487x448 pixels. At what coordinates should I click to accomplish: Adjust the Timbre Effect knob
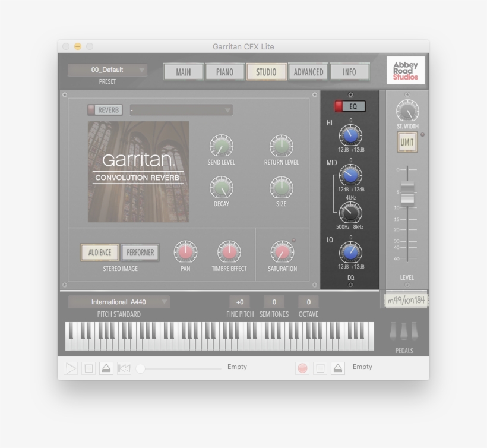pyautogui.click(x=229, y=253)
